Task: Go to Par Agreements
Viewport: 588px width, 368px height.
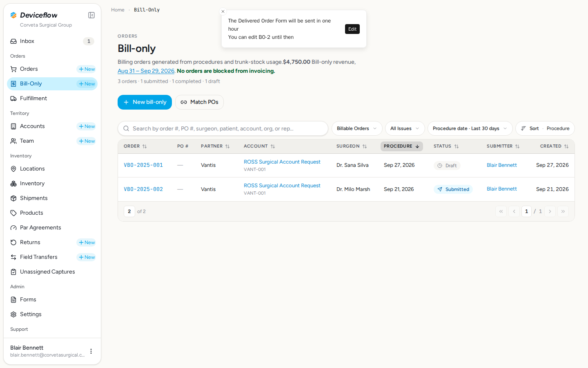Action: coord(52,228)
